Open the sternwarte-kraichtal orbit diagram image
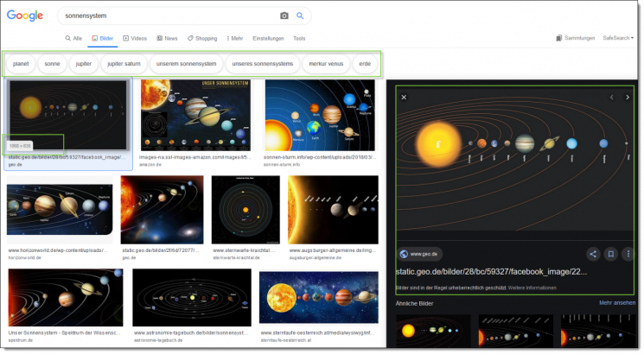This screenshot has height=354, width=644. click(x=245, y=210)
